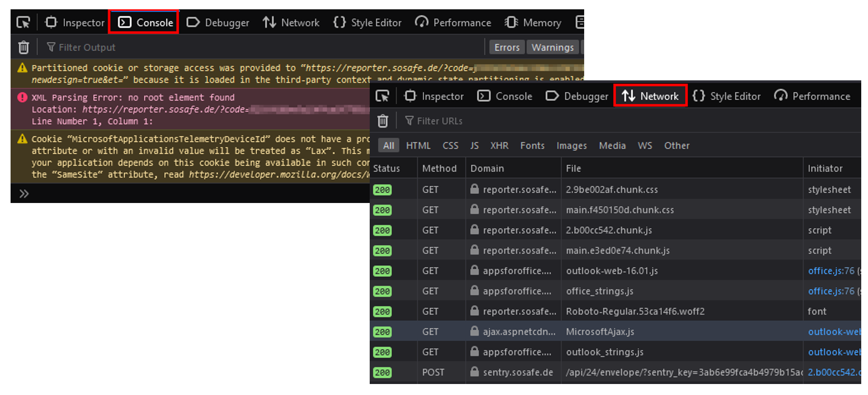868x395 pixels.
Task: Toggle the Warnings filter in console
Action: [552, 47]
